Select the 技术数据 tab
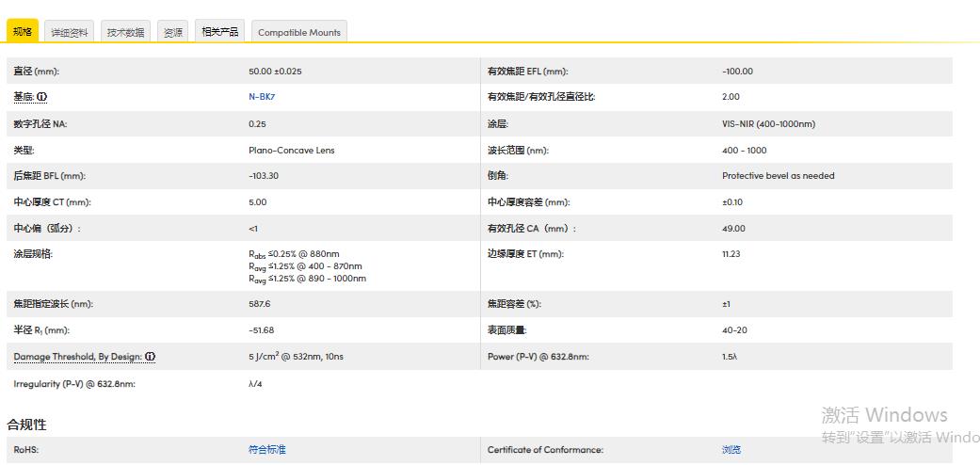The width and height of the screenshot is (980, 465). click(x=125, y=32)
